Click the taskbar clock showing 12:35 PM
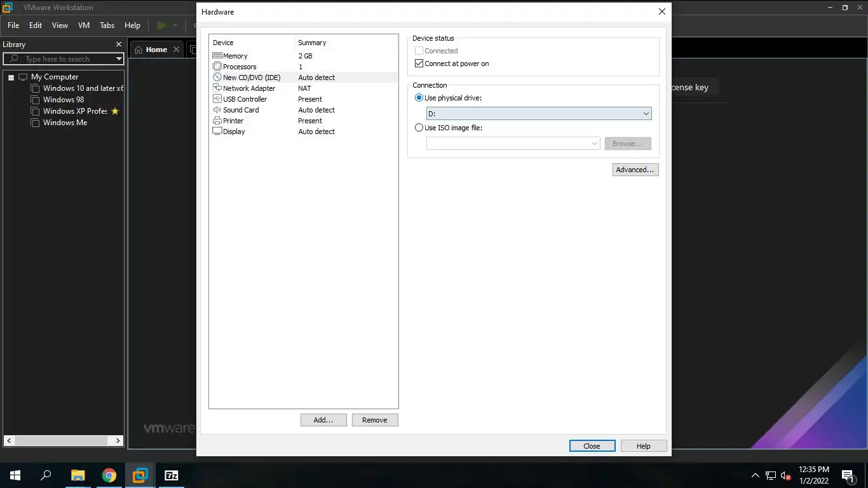The width and height of the screenshot is (868, 488). [x=814, y=475]
